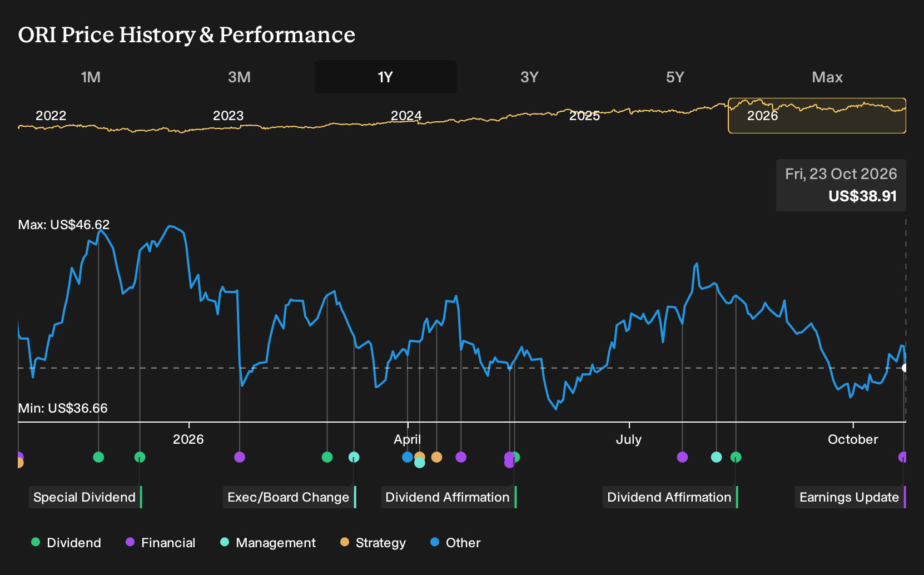Toggle the Other legend filter
This screenshot has width=924, height=575.
pyautogui.click(x=455, y=543)
